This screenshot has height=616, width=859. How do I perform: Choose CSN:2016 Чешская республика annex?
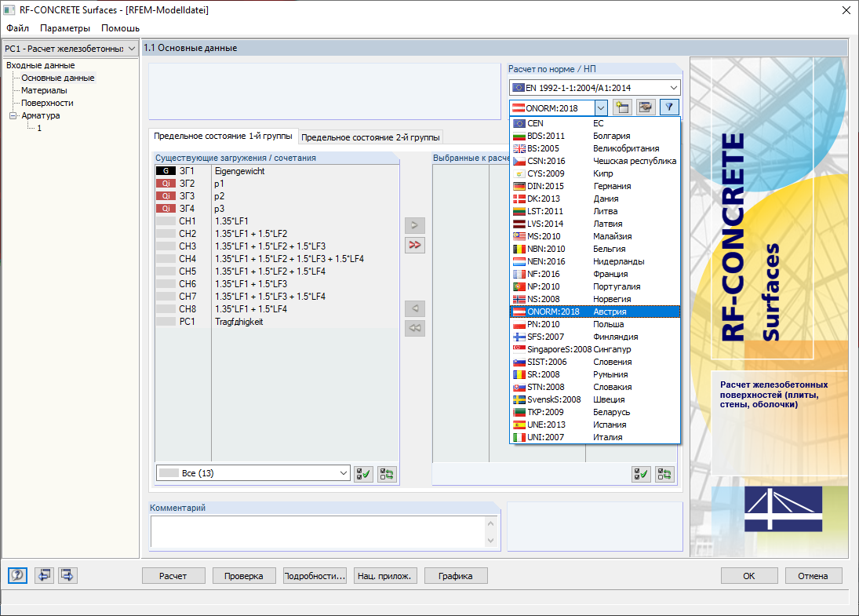(595, 161)
